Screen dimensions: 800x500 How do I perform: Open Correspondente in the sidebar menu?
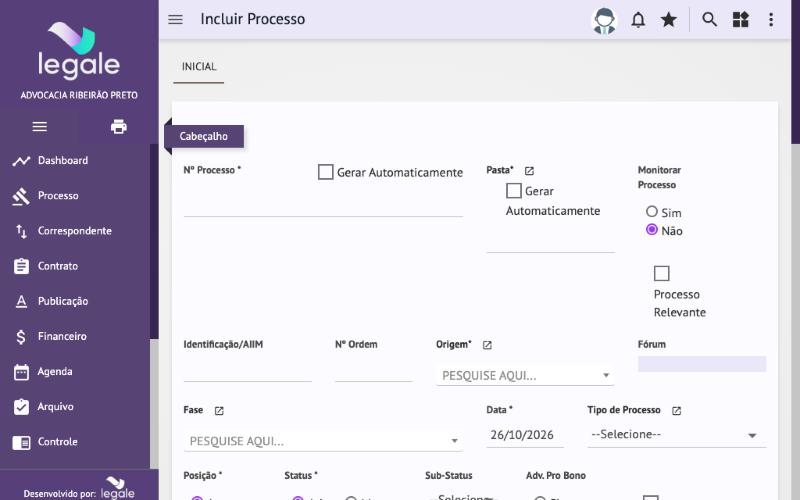[x=75, y=231]
